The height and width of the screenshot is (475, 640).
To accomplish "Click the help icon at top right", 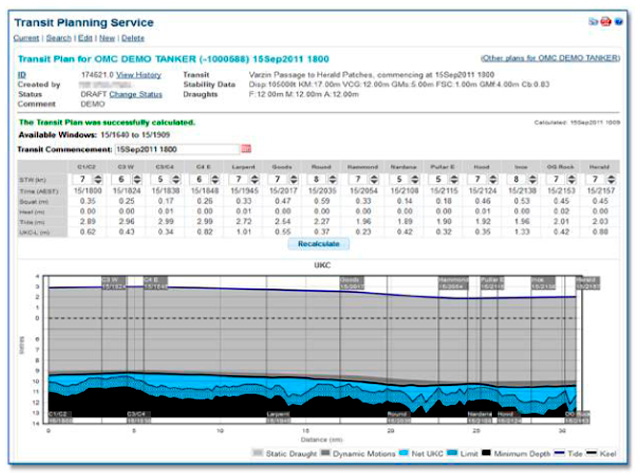I will [x=619, y=21].
